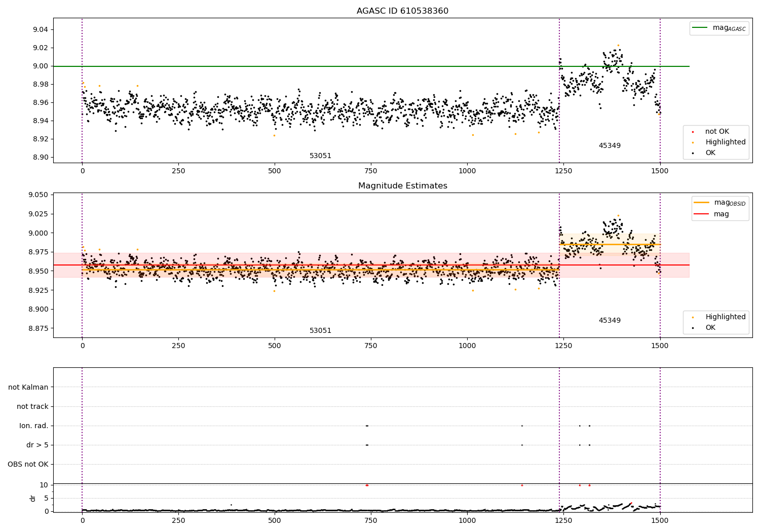760x532 pixels.
Task: Click the rotated 'dr' y-axis label
Action: tap(33, 499)
